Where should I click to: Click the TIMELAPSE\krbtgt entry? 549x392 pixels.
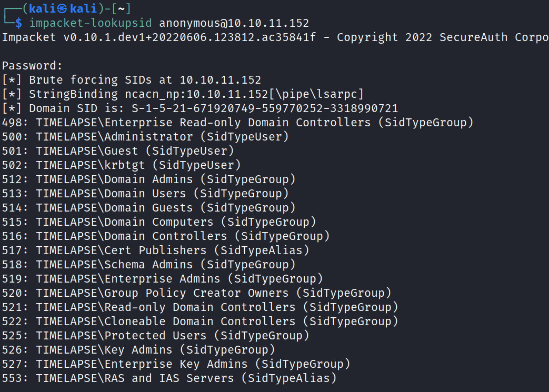coord(90,165)
